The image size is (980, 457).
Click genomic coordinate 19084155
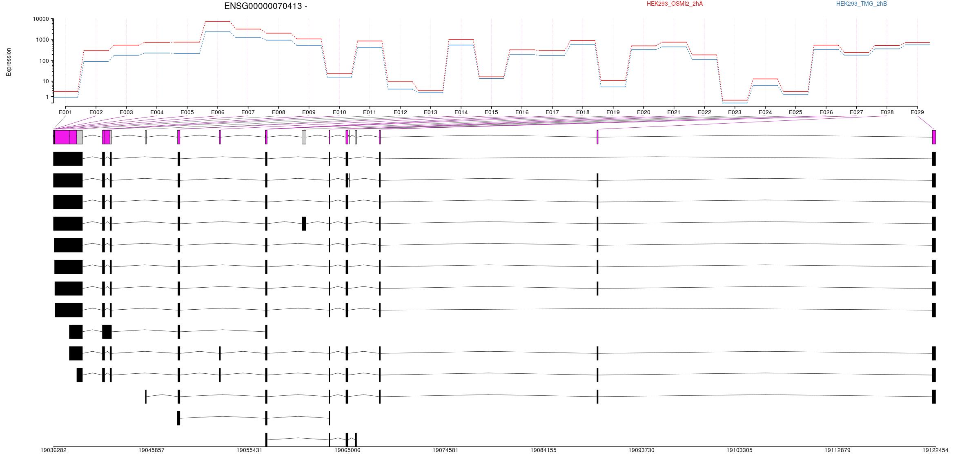pos(543,450)
